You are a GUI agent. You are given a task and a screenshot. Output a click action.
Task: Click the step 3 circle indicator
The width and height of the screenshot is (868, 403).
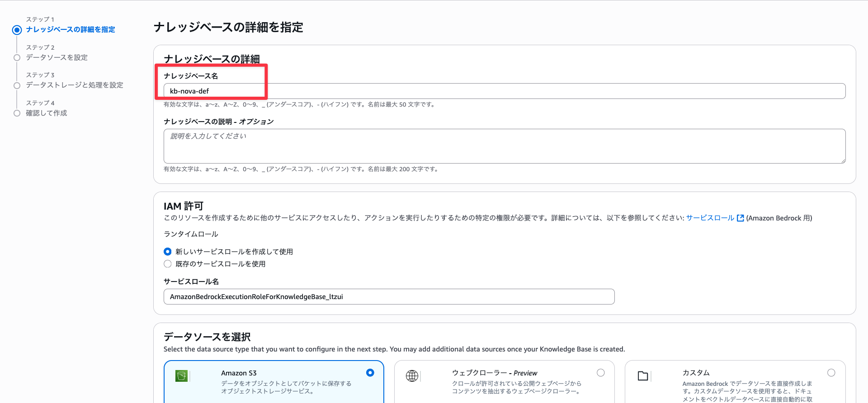point(17,85)
